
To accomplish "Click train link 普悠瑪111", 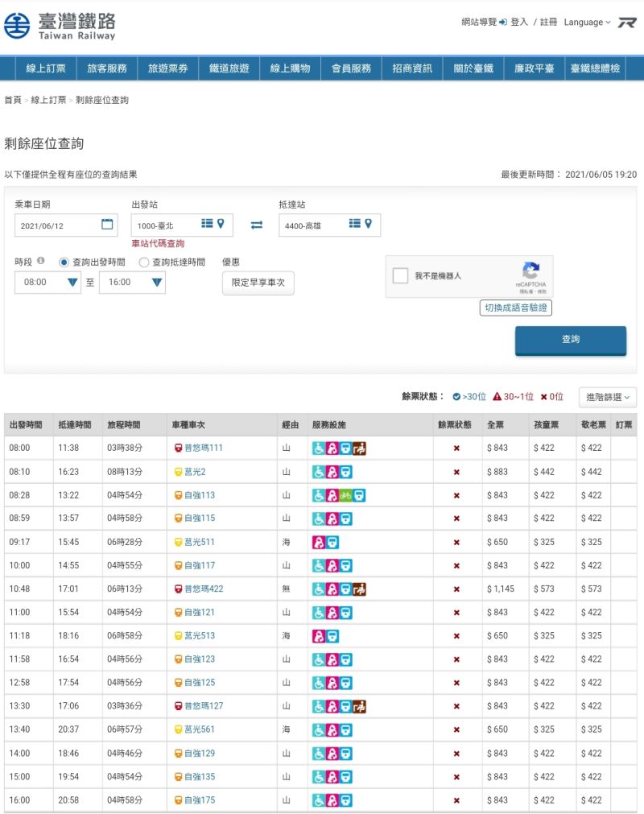I will point(204,448).
